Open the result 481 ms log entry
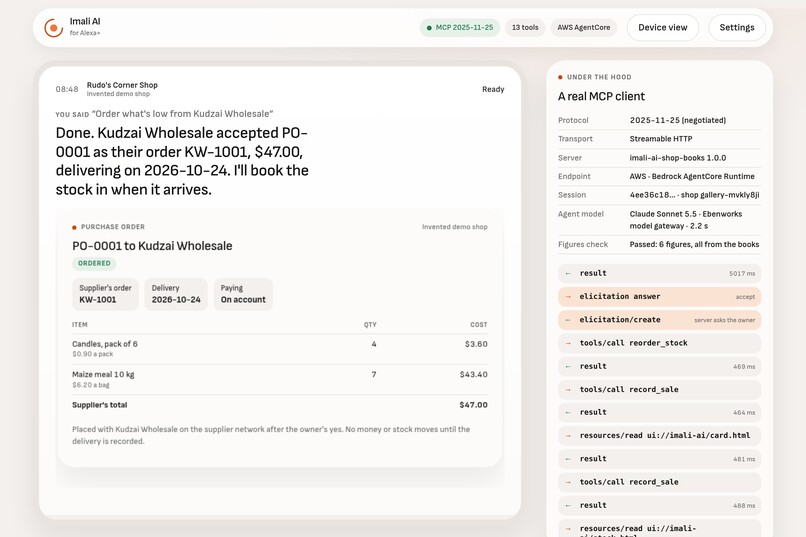 [660, 459]
